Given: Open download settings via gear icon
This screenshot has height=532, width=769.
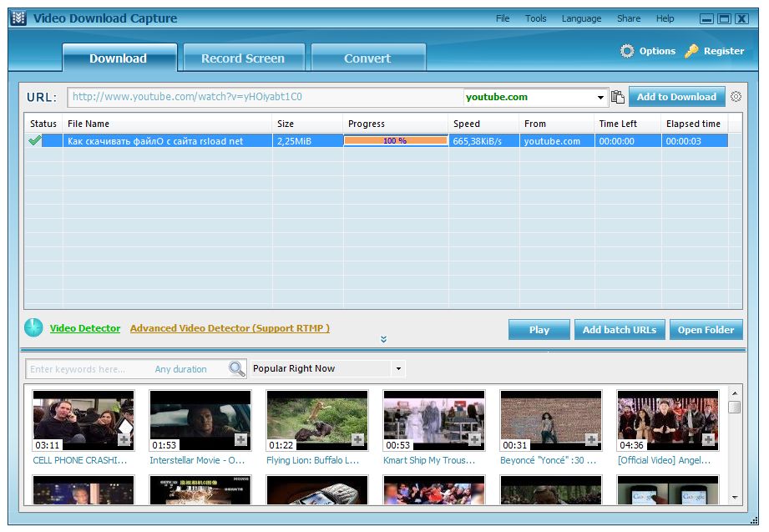Looking at the screenshot, I should pos(736,97).
